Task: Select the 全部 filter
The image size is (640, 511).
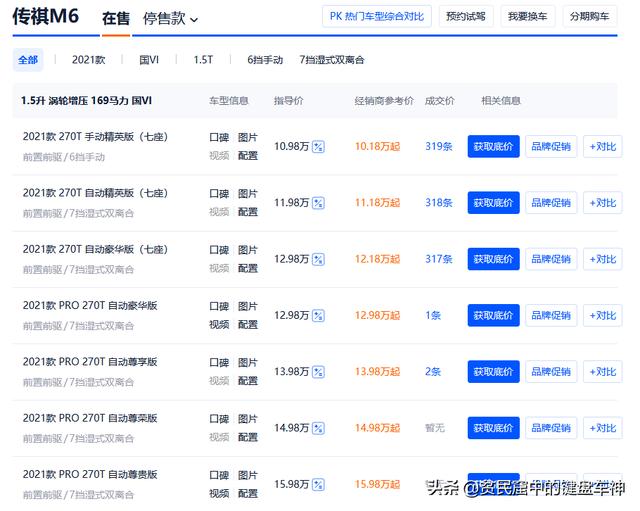Action: 28,60
